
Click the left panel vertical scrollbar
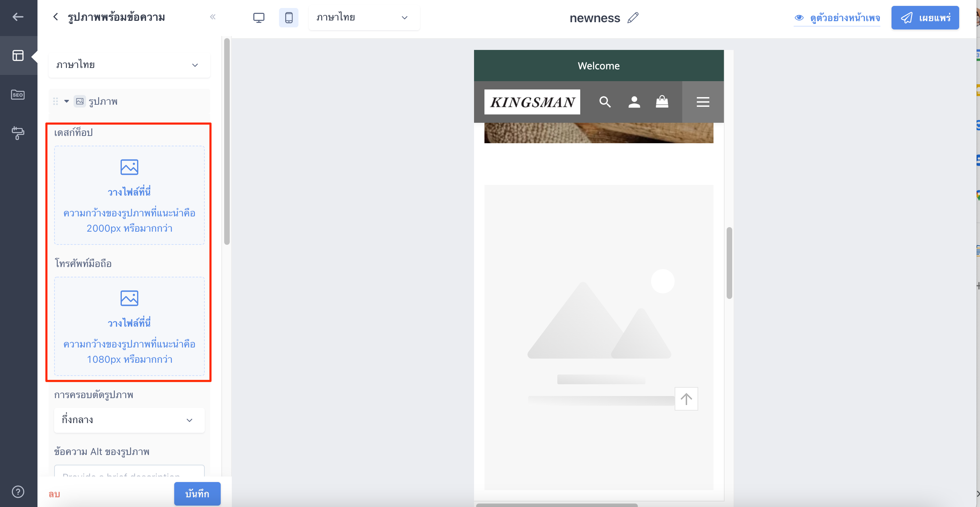pos(227,141)
